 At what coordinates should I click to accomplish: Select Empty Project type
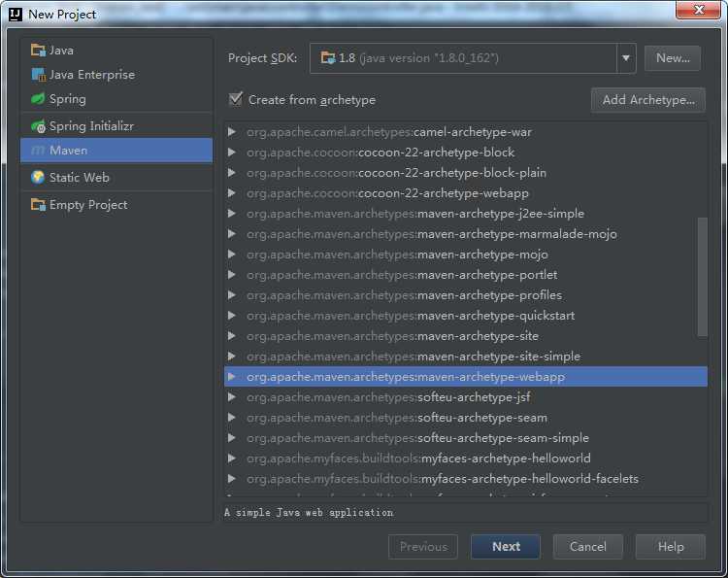pyautogui.click(x=116, y=204)
